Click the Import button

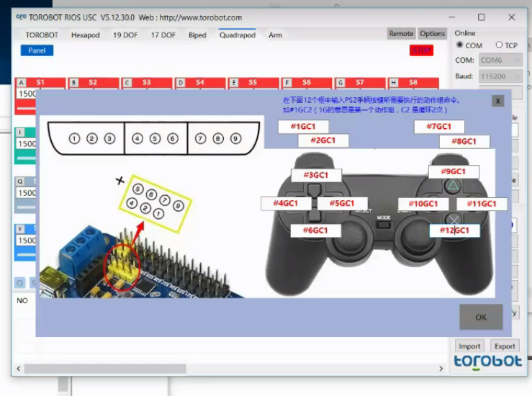469,346
